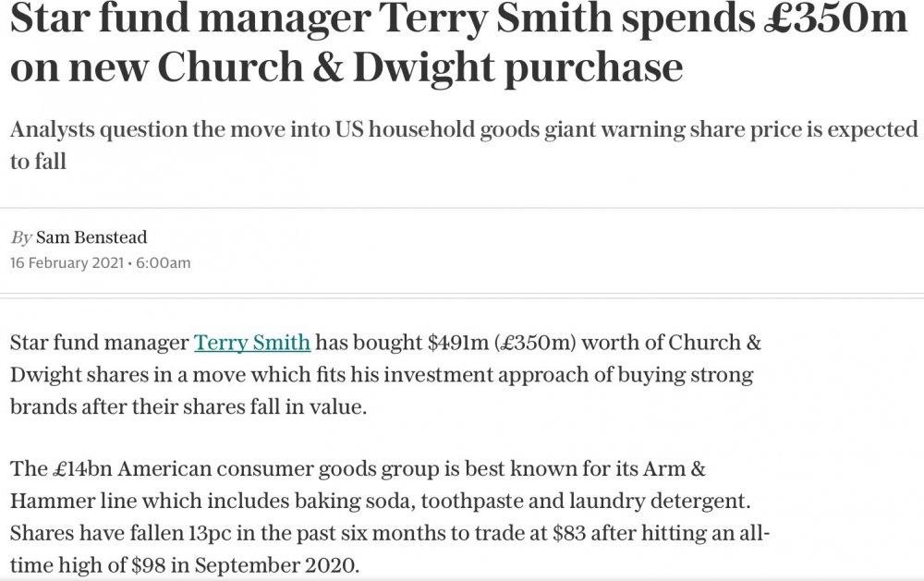Click the publication date 16 February 2021
This screenshot has width=924, height=581.
(67, 263)
